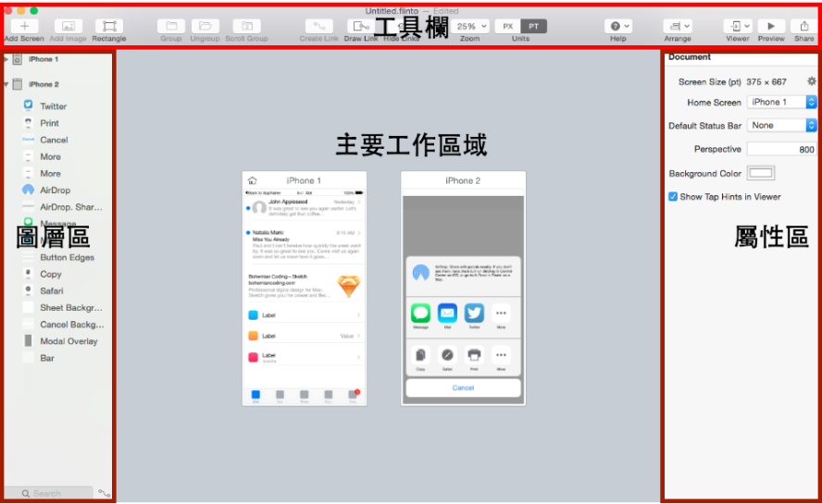822x504 pixels.
Task: Open the Background Color swatch
Action: [x=761, y=174]
